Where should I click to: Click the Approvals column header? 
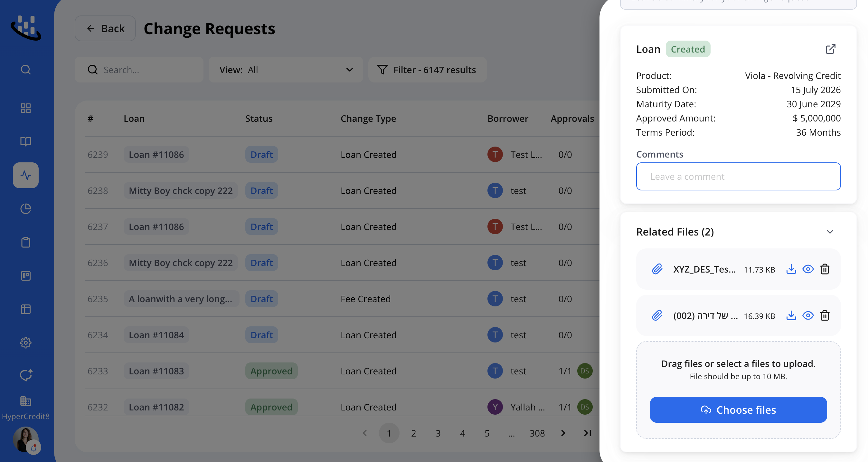(572, 118)
